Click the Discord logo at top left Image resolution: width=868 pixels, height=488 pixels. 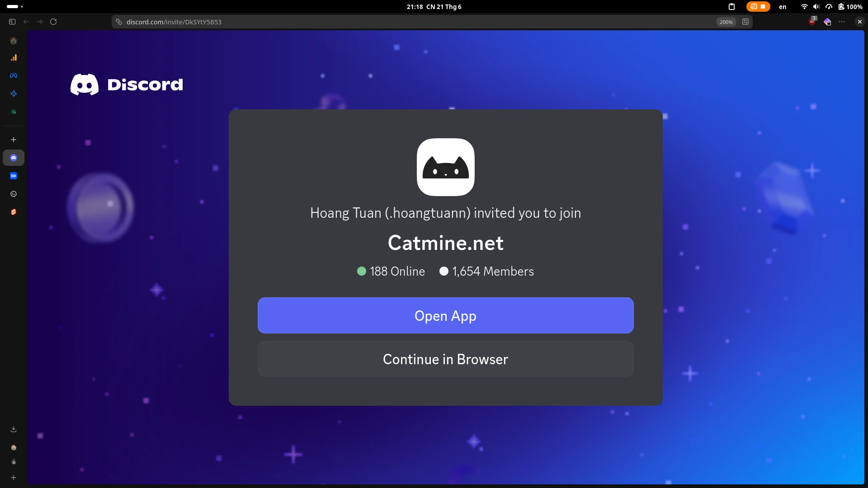point(127,84)
